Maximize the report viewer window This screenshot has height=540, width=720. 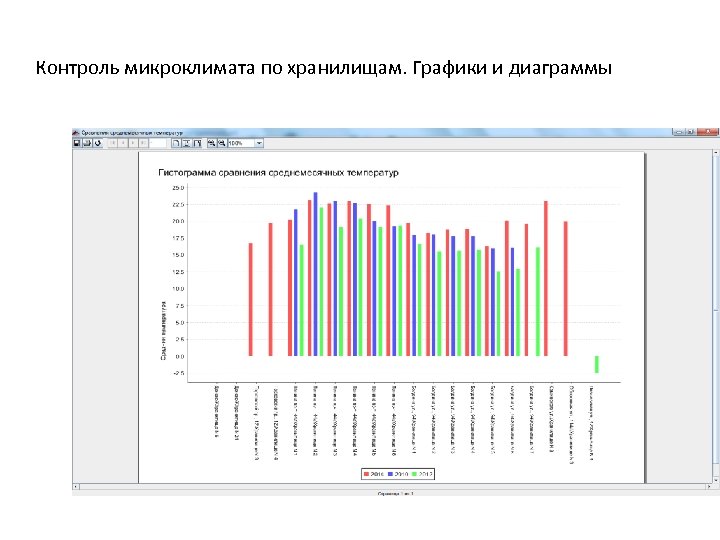point(690,132)
